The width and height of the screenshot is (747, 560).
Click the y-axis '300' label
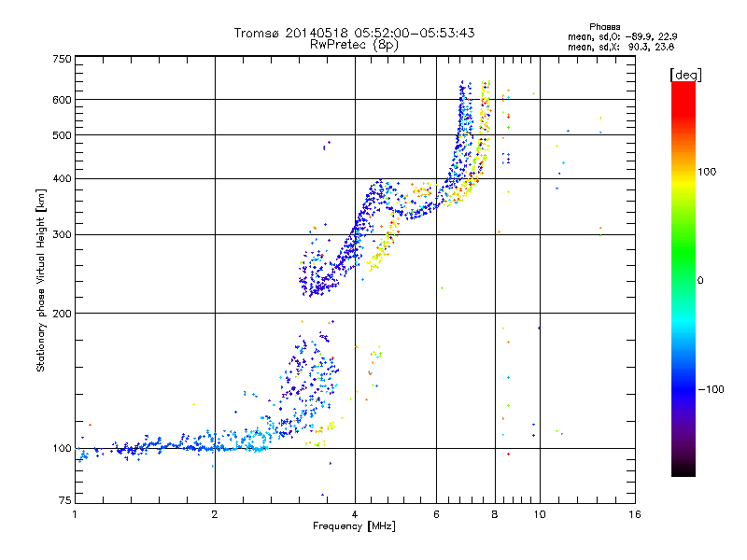click(x=63, y=234)
